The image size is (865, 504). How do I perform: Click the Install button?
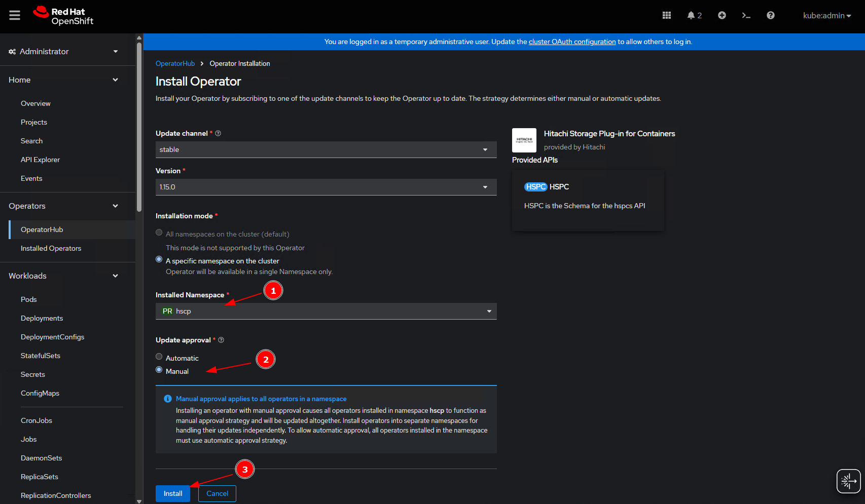coord(173,493)
